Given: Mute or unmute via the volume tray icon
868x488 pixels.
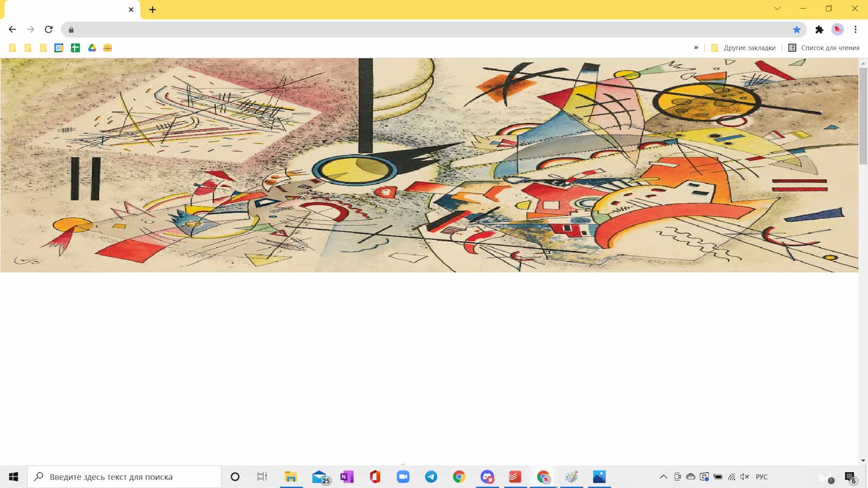Looking at the screenshot, I should point(744,477).
